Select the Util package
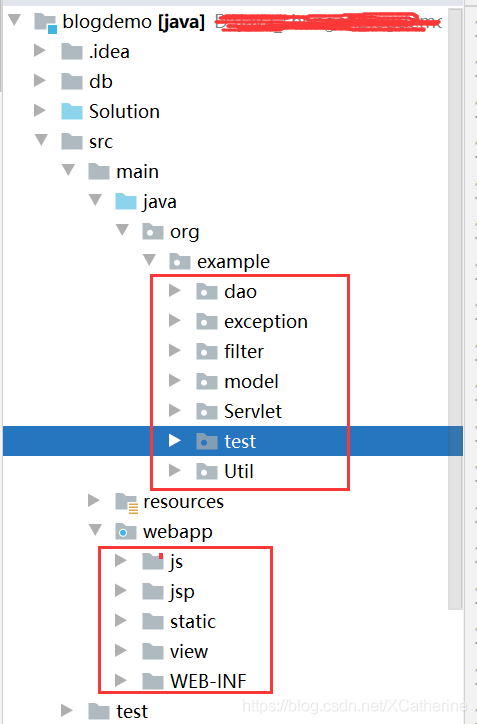477x724 pixels. [239, 471]
